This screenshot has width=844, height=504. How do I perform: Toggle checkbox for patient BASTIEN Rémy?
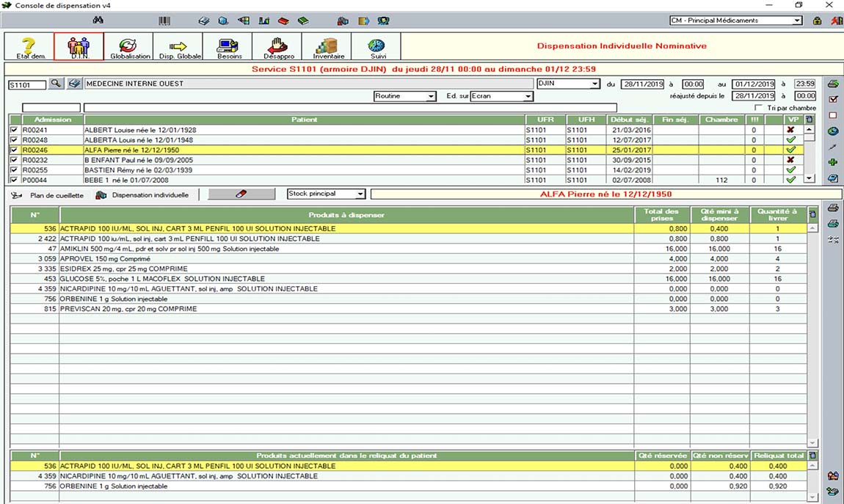[14, 169]
